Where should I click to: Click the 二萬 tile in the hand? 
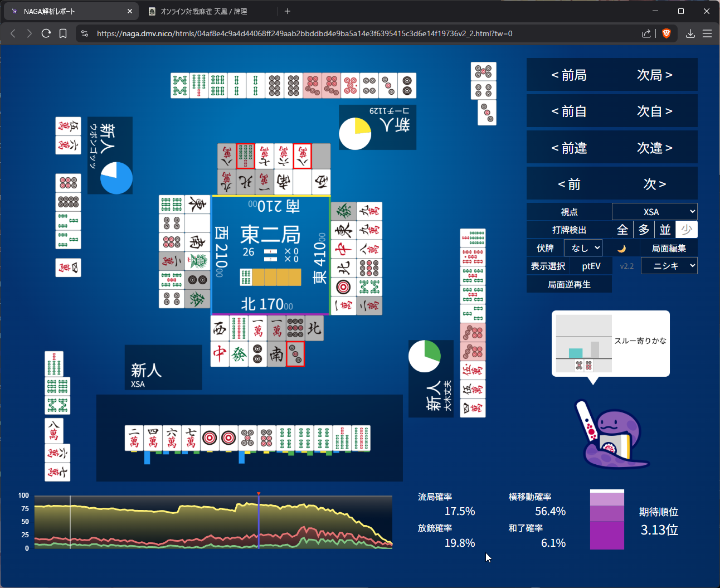click(134, 438)
